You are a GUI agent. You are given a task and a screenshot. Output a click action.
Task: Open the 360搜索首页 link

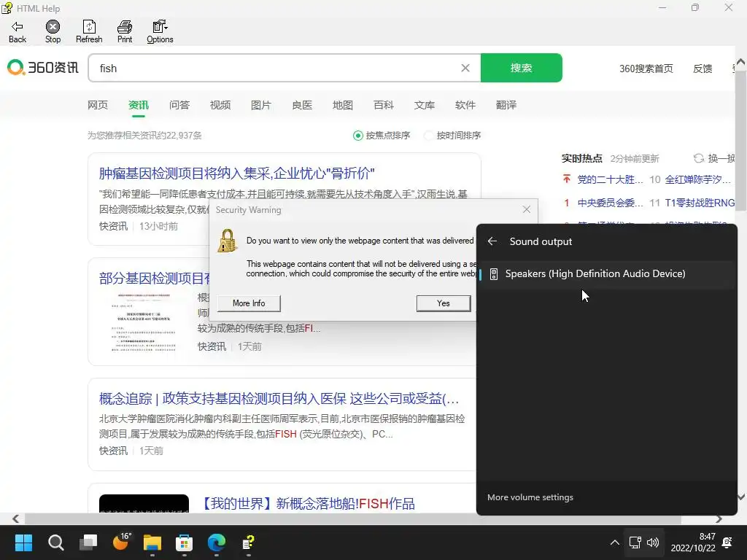646,69
